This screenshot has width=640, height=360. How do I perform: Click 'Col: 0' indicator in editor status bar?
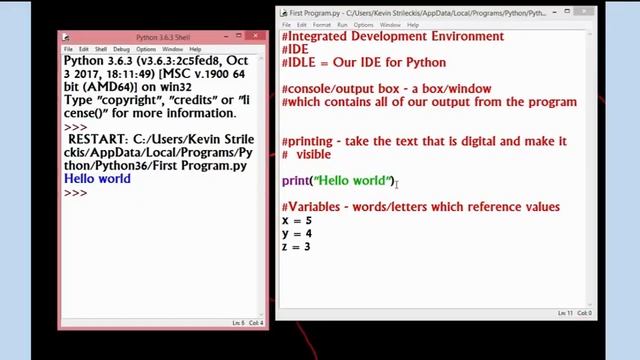point(584,313)
